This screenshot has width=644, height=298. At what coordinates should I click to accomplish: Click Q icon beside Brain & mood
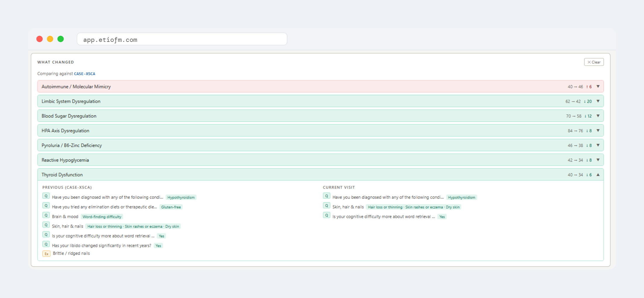click(x=46, y=215)
